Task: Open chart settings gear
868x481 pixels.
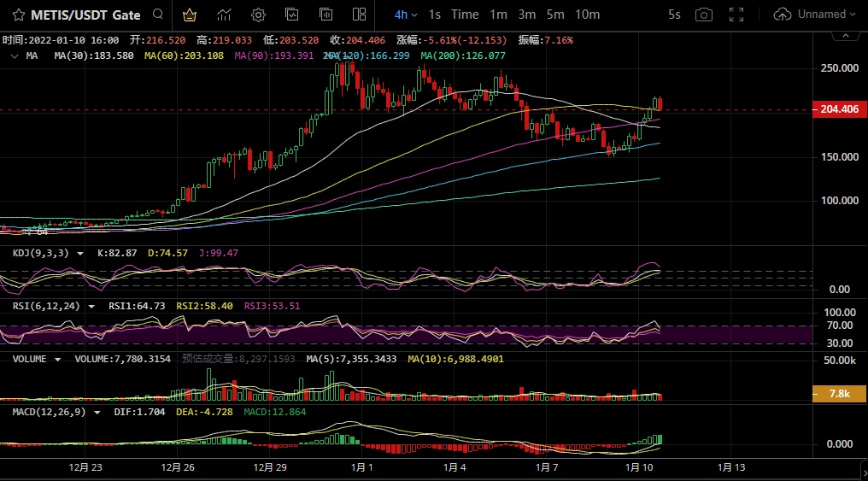Action: 258,15
